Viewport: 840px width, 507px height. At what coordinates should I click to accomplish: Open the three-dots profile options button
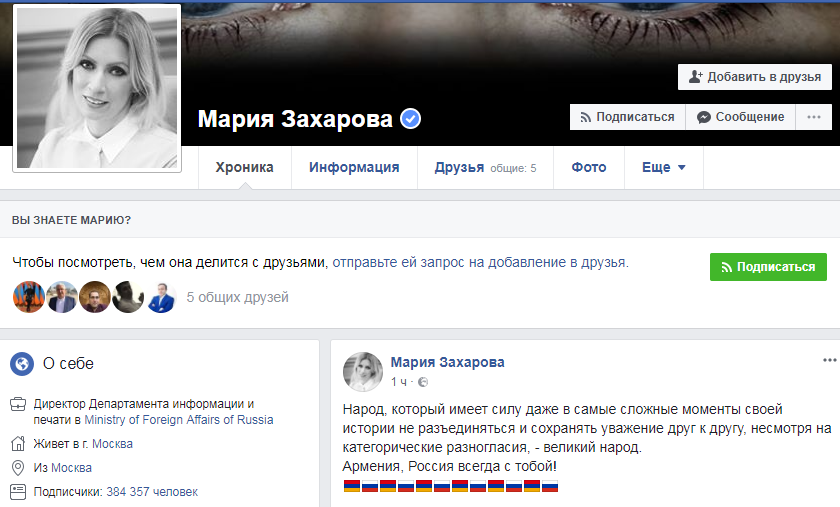813,117
